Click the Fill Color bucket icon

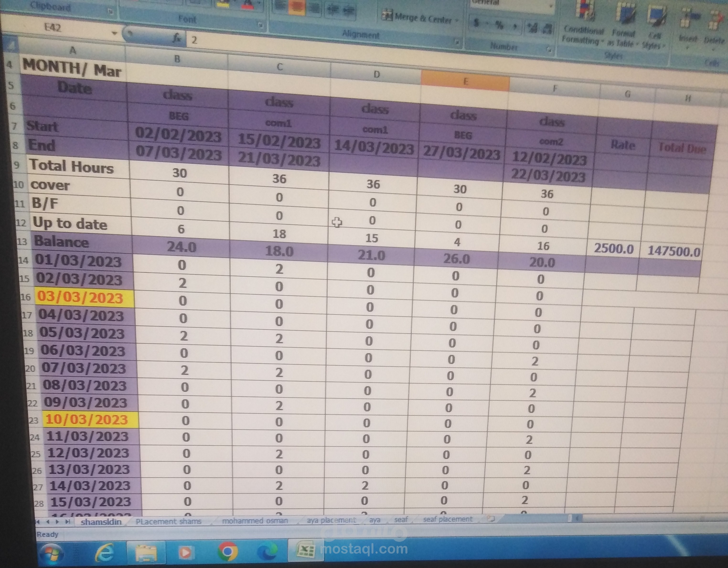click(223, 3)
